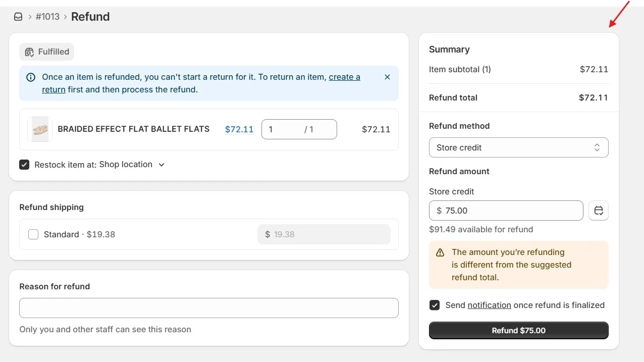
Task: Click the warning icon in orange notice
Action: [440, 252]
